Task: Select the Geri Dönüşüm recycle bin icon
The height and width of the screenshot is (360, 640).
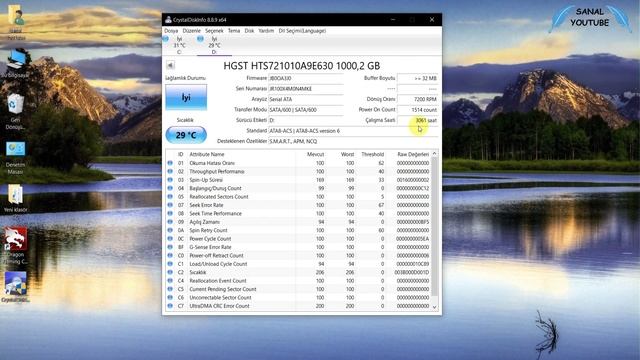Action: [x=16, y=111]
